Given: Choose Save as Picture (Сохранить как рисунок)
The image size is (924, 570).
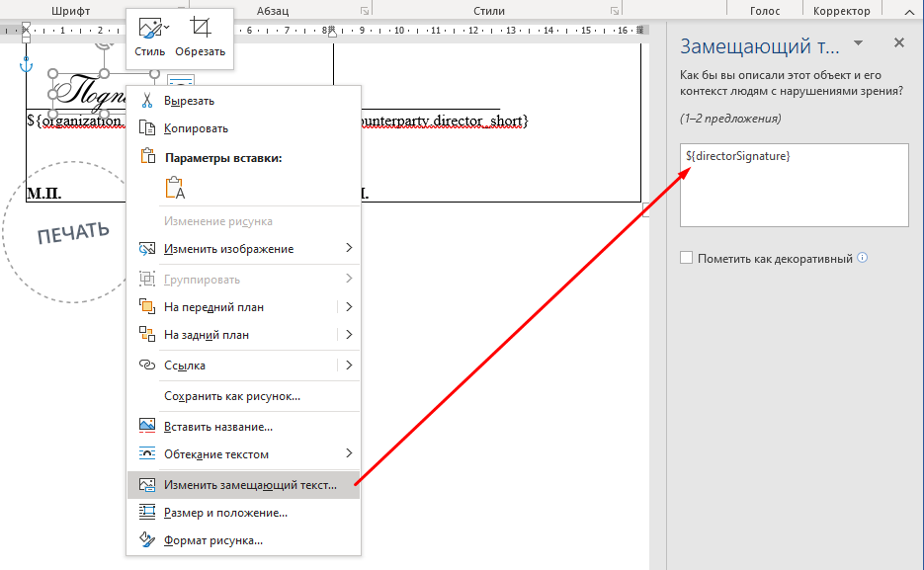Looking at the screenshot, I should tap(231, 396).
